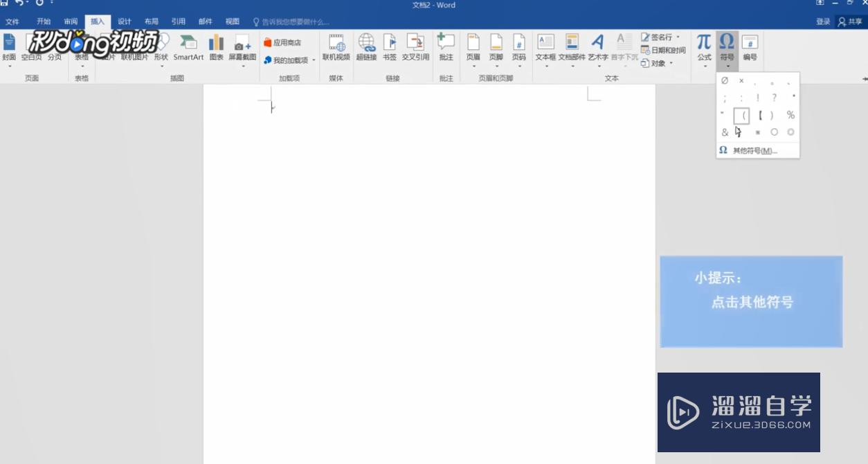Image resolution: width=868 pixels, height=464 pixels.
Task: Select the parenthesis symbol in the gallery
Action: tap(743, 115)
